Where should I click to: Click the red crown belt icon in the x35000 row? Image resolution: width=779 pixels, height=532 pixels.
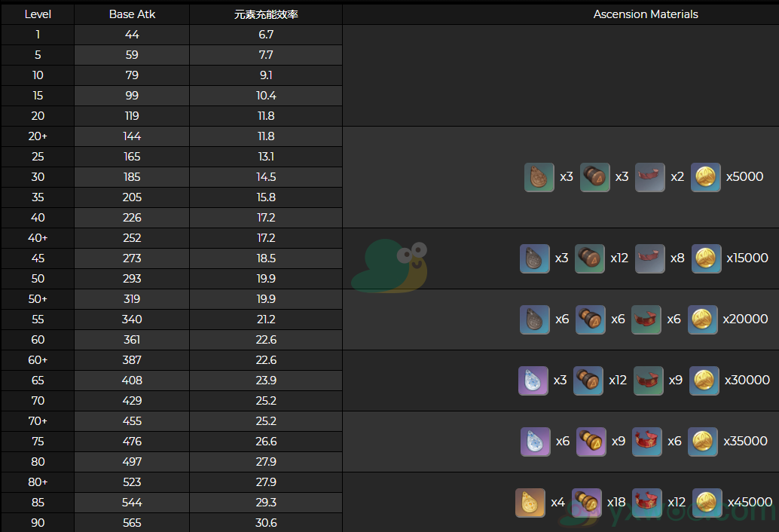(x=647, y=442)
